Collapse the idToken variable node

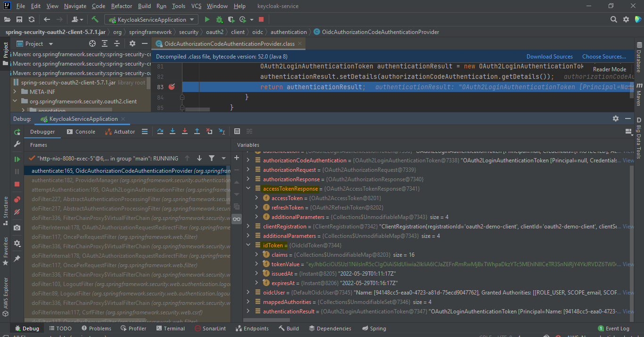coord(248,245)
